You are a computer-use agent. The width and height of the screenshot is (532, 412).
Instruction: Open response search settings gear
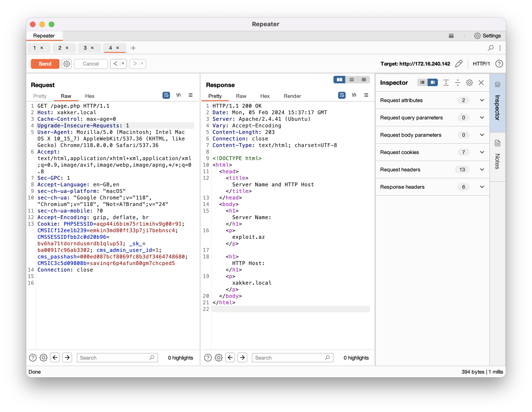[218, 358]
